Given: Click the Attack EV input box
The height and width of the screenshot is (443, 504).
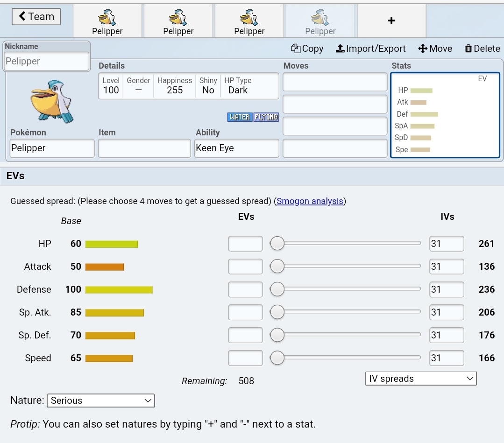Looking at the screenshot, I should click(245, 267).
